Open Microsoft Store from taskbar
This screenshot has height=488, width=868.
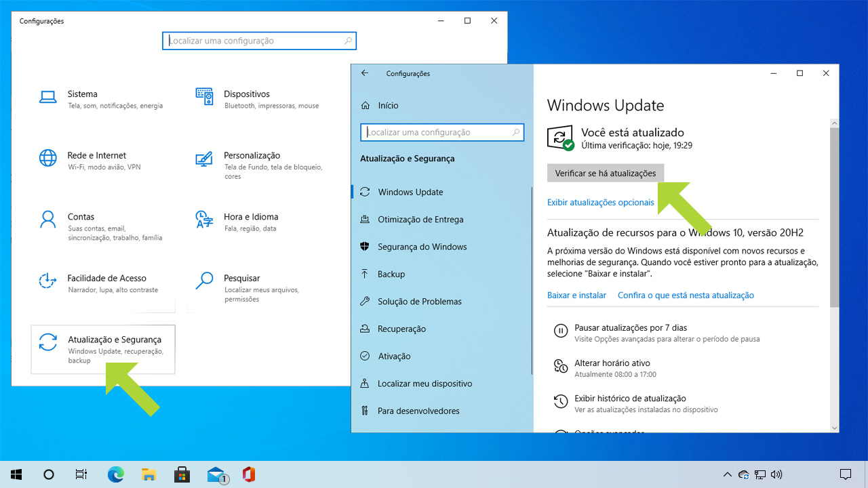(182, 474)
